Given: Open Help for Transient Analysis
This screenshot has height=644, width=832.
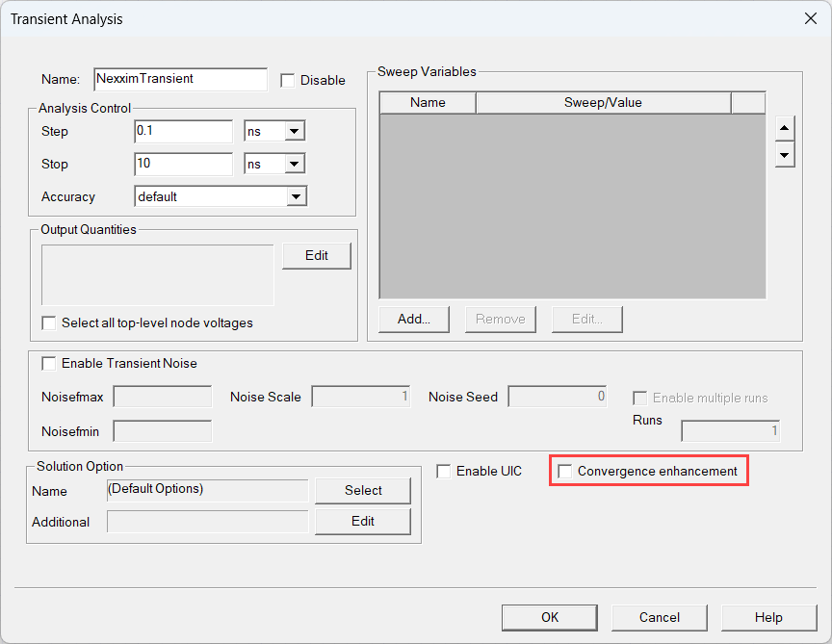Looking at the screenshot, I should 768,617.
